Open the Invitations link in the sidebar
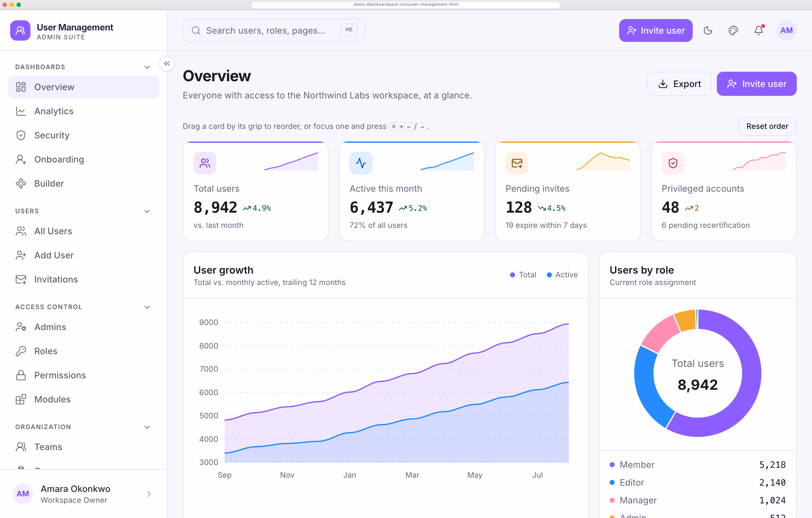This screenshot has width=812, height=518. [x=83, y=279]
